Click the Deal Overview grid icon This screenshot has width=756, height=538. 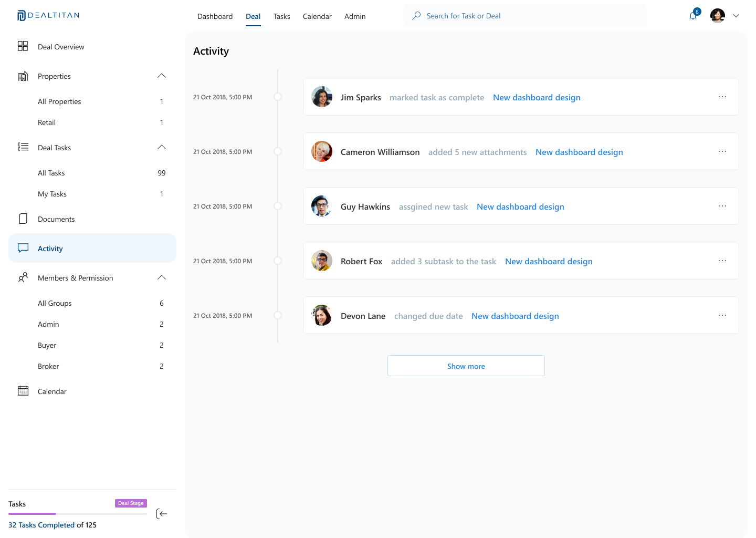pyautogui.click(x=23, y=46)
